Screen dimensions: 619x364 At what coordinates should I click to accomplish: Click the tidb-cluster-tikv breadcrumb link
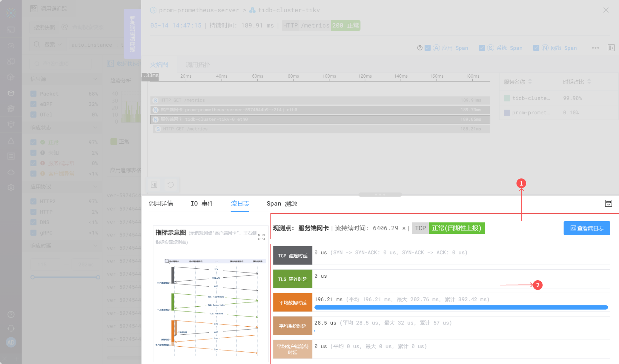pyautogui.click(x=289, y=10)
